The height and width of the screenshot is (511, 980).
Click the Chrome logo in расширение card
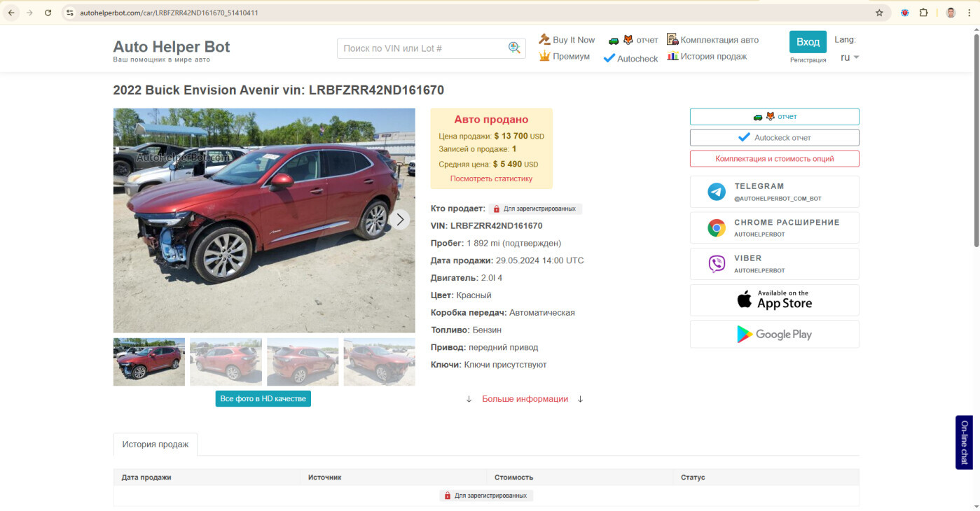coord(716,228)
